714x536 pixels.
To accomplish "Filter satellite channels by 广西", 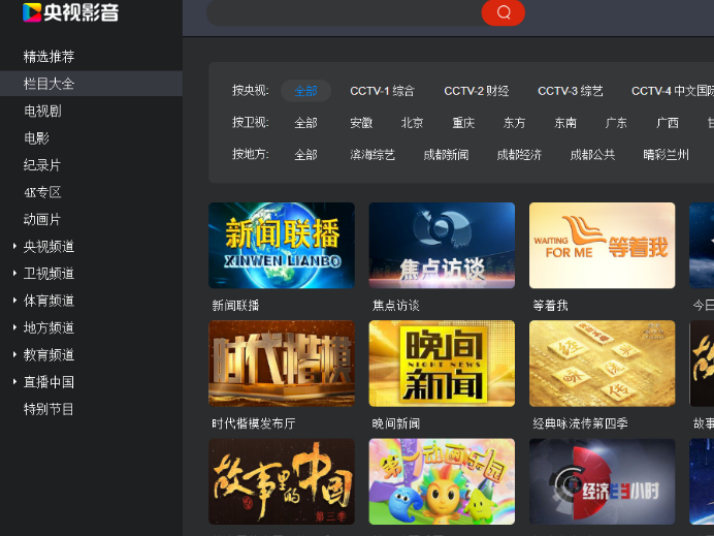I will tap(668, 123).
